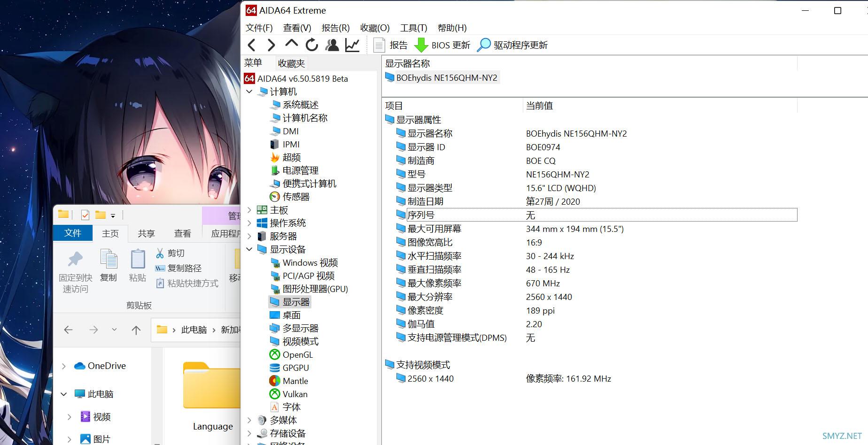Go back with the AIDA64 back arrow
This screenshot has width=868, height=445.
pyautogui.click(x=252, y=45)
